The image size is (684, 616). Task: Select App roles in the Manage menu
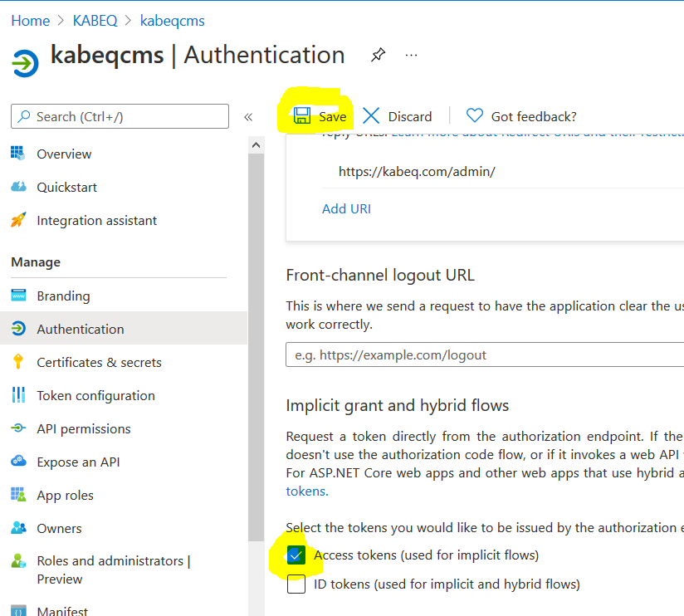click(x=65, y=495)
